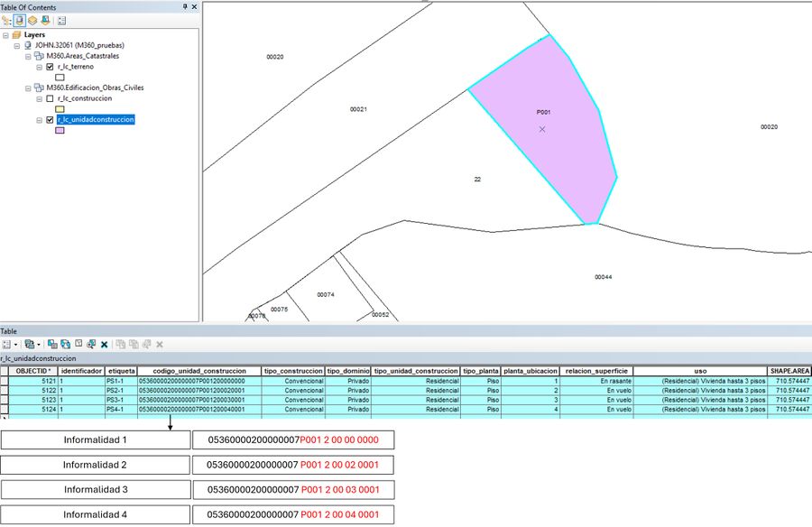Click the etiqueta column header

[x=121, y=371]
